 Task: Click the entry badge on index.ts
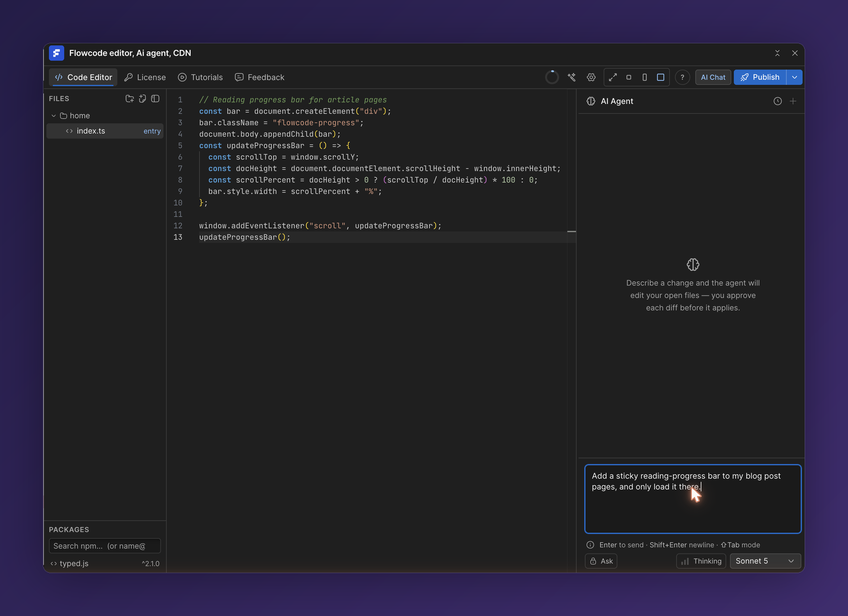pos(152,131)
